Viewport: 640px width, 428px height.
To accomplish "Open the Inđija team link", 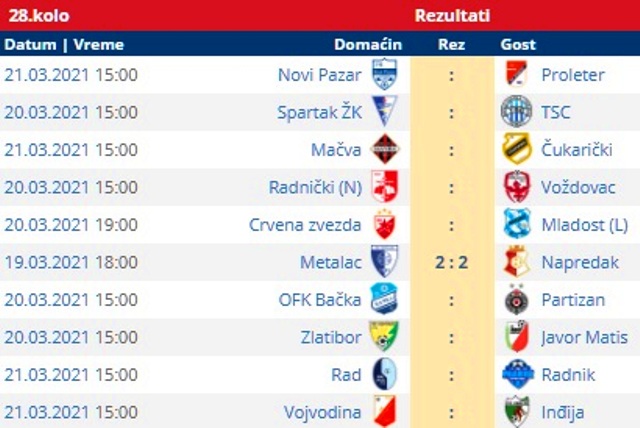I will coord(562,412).
